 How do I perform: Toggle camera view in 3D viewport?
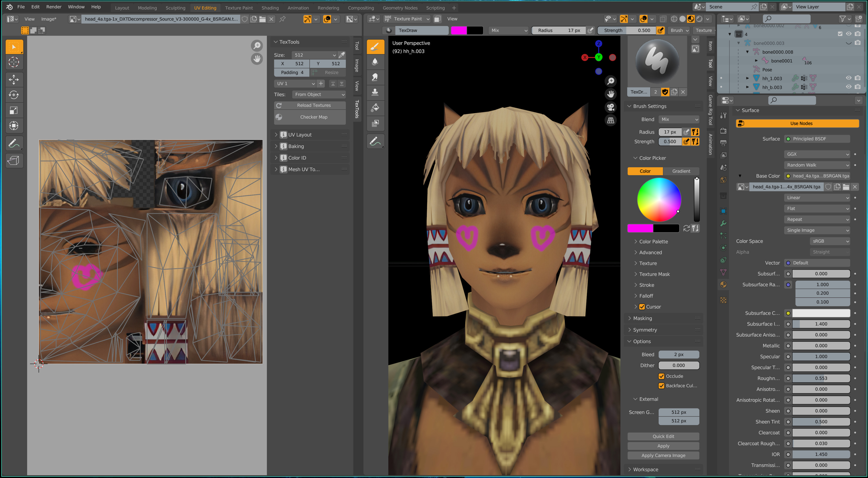611,107
